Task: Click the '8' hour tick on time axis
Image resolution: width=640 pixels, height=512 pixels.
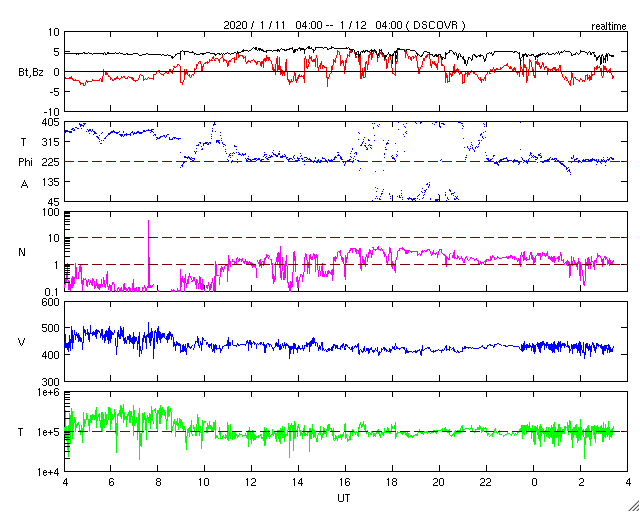Action: pyautogui.click(x=158, y=482)
